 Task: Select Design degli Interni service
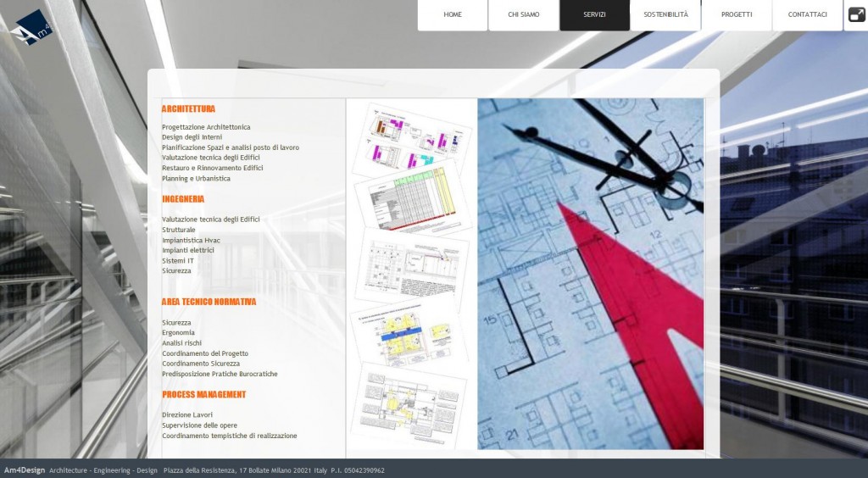pyautogui.click(x=192, y=137)
